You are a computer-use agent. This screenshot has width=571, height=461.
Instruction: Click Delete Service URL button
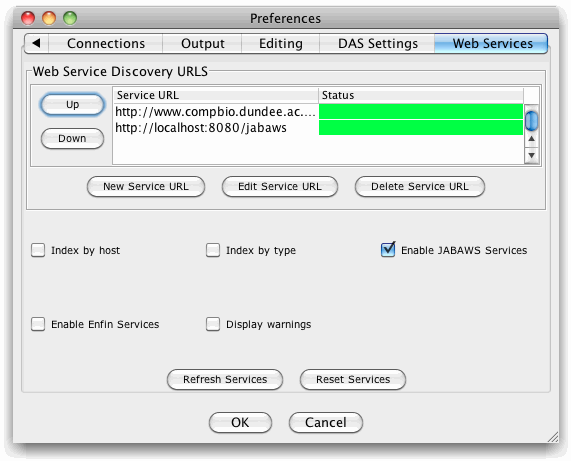[420, 186]
